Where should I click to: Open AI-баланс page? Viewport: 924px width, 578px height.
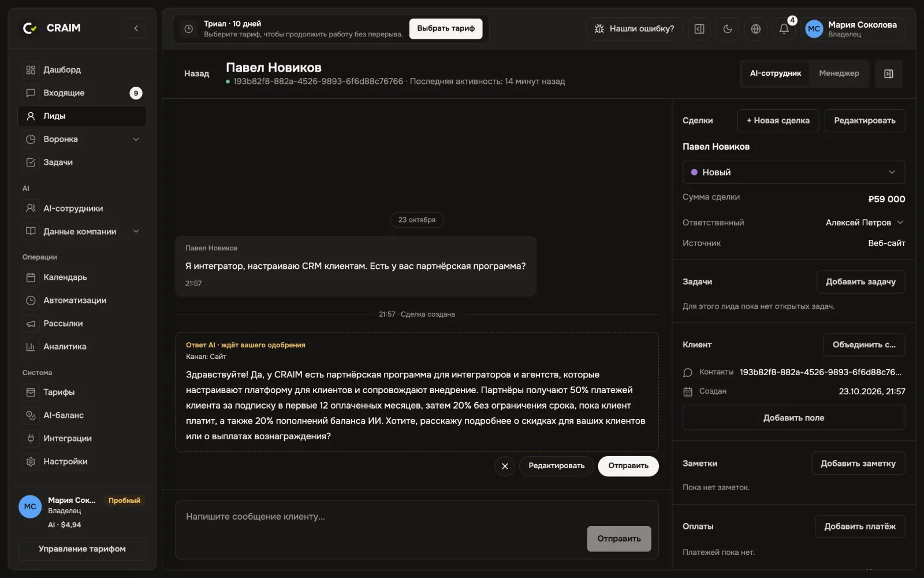(82, 416)
